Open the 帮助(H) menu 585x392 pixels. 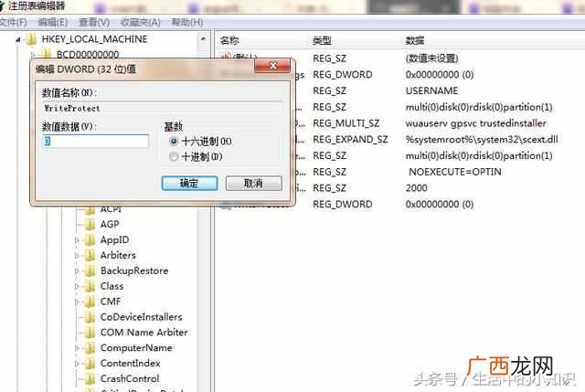(187, 23)
